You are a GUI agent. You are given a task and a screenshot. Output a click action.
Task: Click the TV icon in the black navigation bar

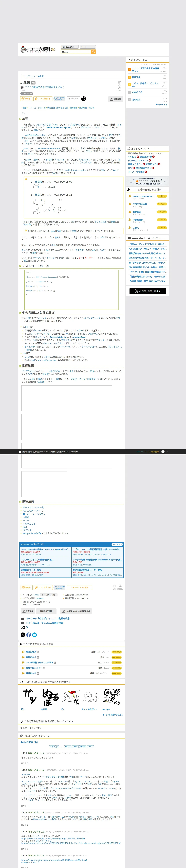point(20,452)
